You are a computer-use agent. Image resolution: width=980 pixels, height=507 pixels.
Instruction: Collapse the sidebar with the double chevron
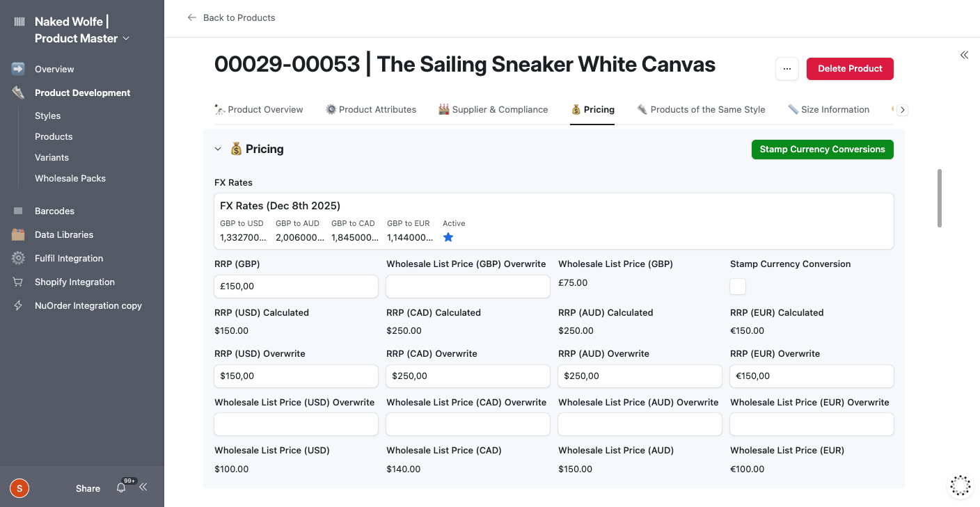[x=143, y=488]
